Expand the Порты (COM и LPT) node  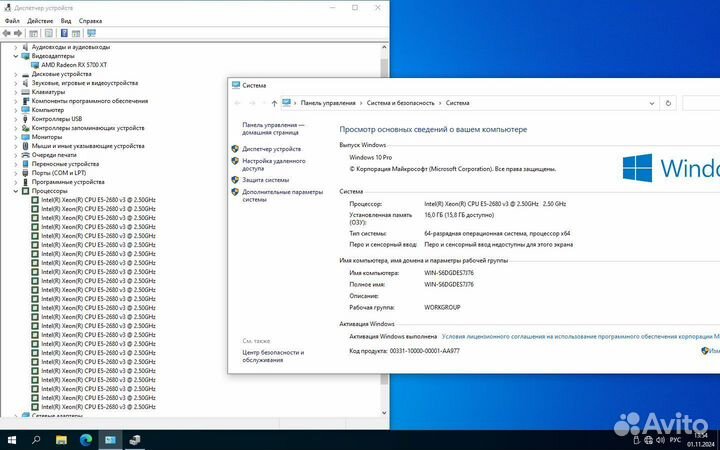click(x=16, y=173)
